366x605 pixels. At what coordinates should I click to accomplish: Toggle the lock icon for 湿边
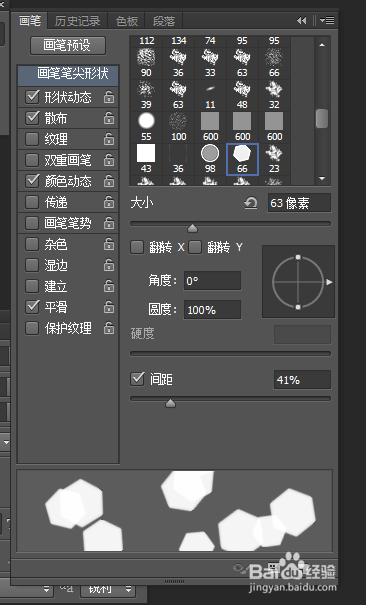pos(109,265)
